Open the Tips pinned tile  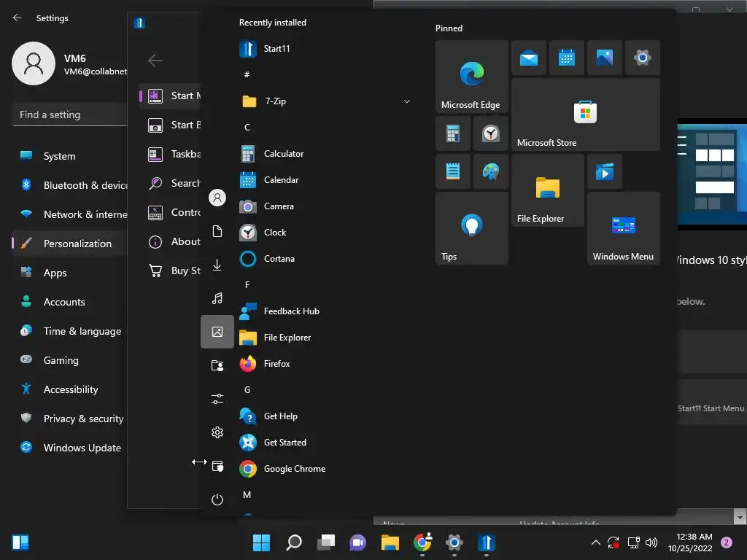472,228
